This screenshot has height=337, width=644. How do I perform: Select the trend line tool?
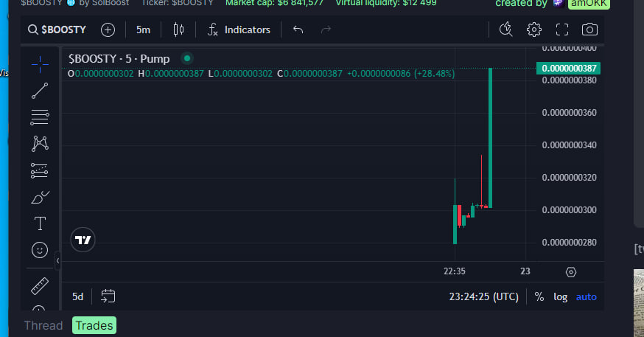coord(40,91)
